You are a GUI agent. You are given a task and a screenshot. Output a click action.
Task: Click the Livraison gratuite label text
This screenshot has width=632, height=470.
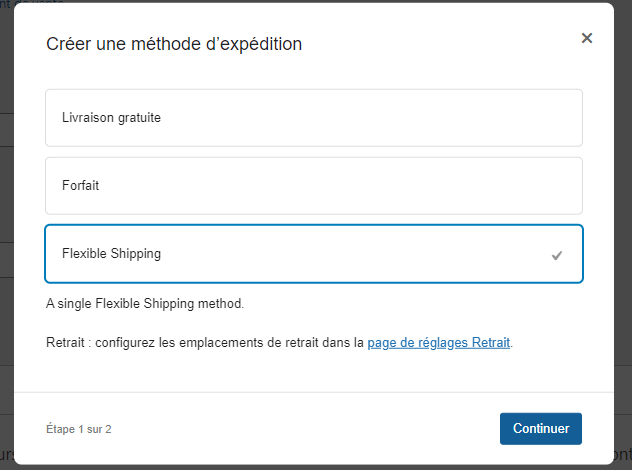click(x=111, y=118)
